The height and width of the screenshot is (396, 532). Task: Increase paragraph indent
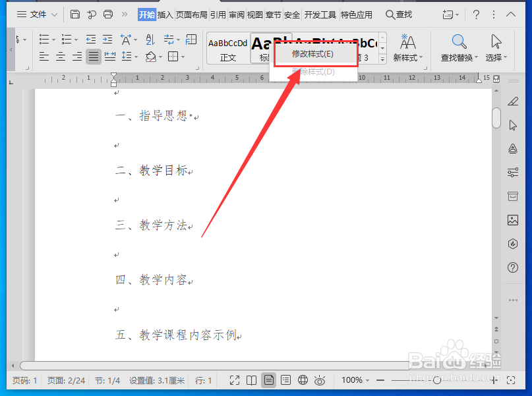click(x=107, y=40)
